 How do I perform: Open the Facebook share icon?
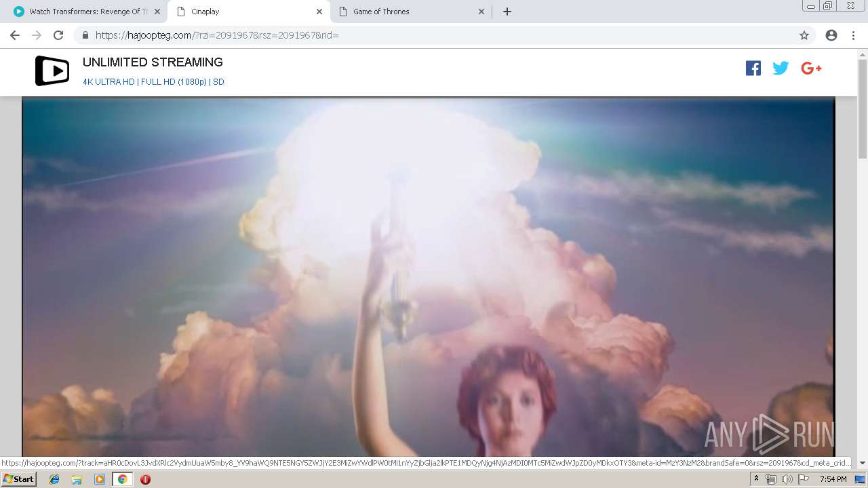753,68
